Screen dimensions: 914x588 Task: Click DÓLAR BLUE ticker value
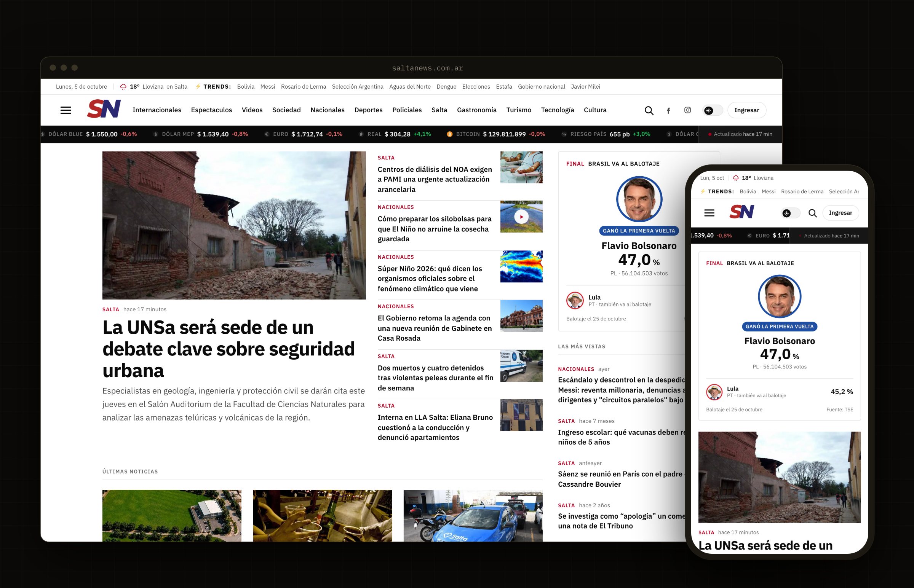click(x=102, y=134)
